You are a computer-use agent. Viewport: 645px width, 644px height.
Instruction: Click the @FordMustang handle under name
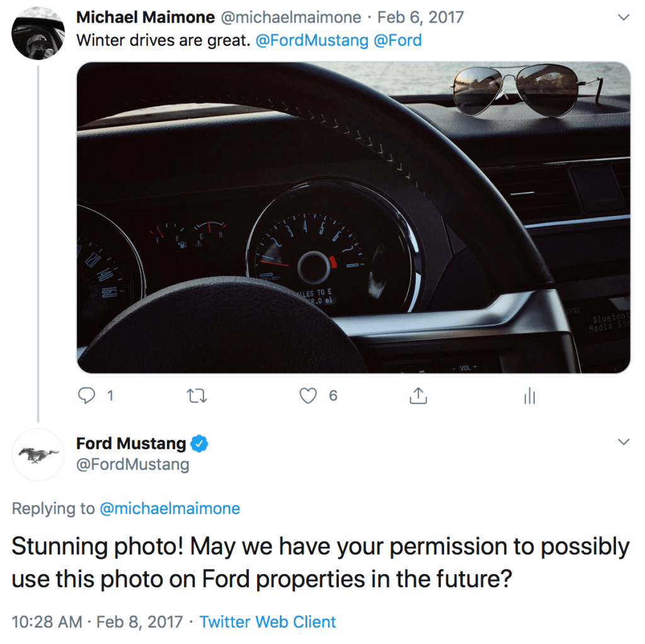point(132,465)
